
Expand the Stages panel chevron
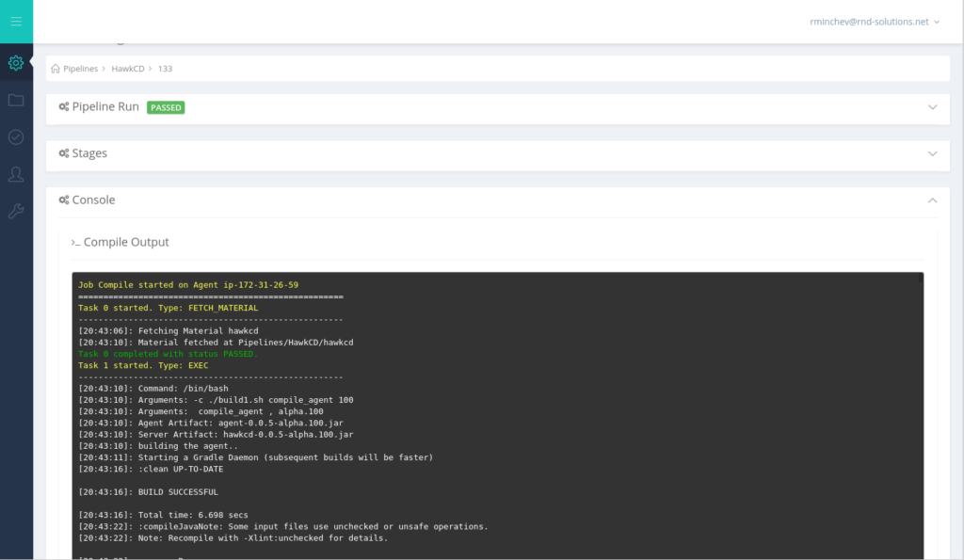[933, 153]
